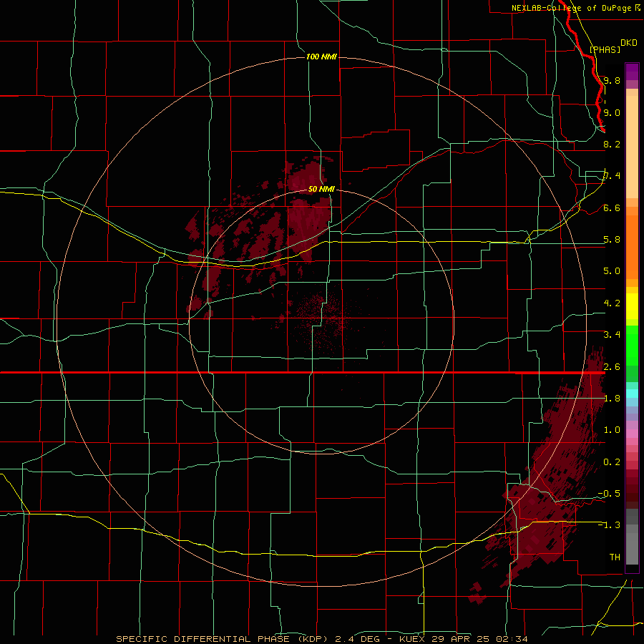Click the NEXLAB-College of DuPage label

(x=571, y=8)
